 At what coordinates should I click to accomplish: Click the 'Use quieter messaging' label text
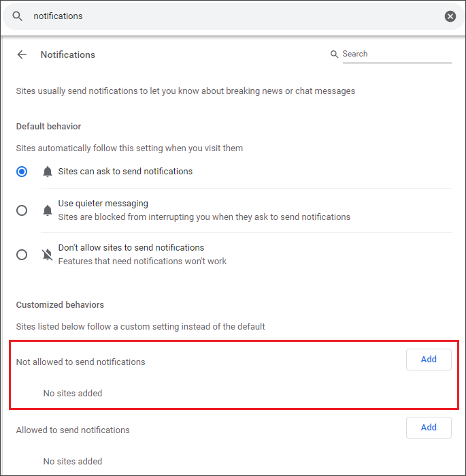point(103,204)
